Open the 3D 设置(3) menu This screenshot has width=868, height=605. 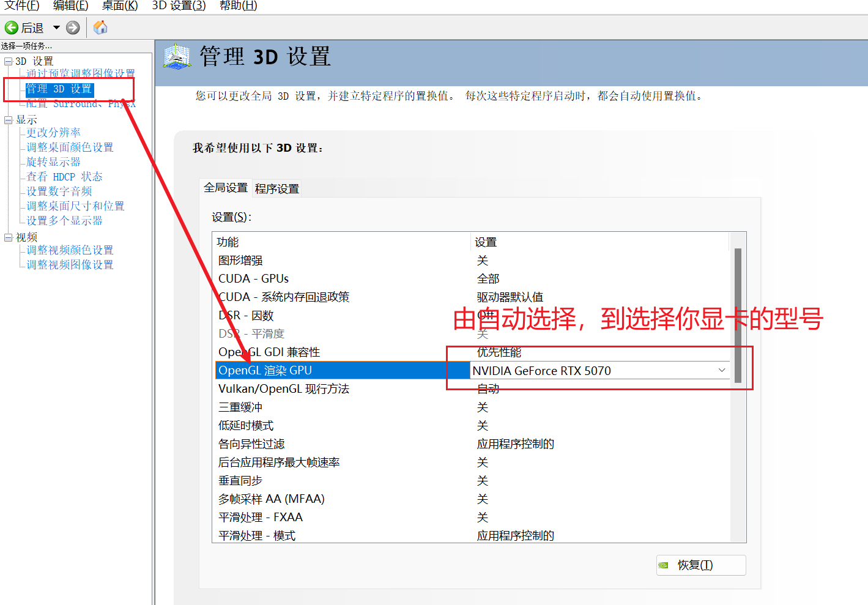click(179, 6)
